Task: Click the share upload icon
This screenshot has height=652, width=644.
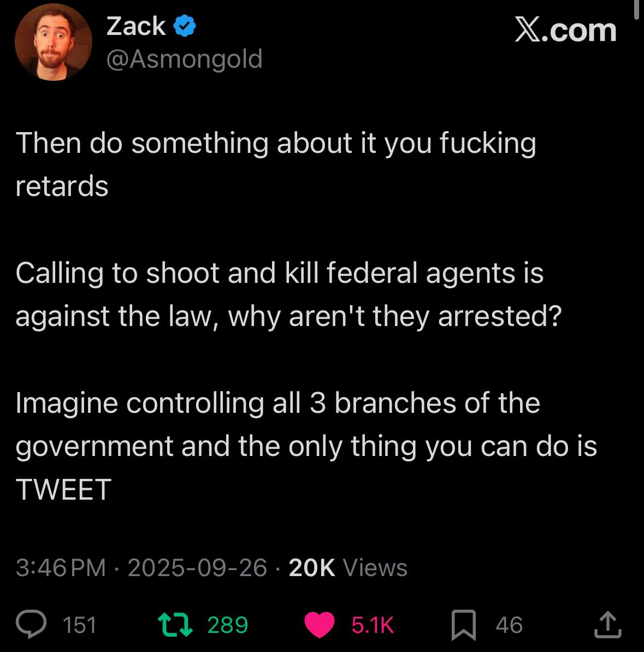Action: [x=607, y=624]
